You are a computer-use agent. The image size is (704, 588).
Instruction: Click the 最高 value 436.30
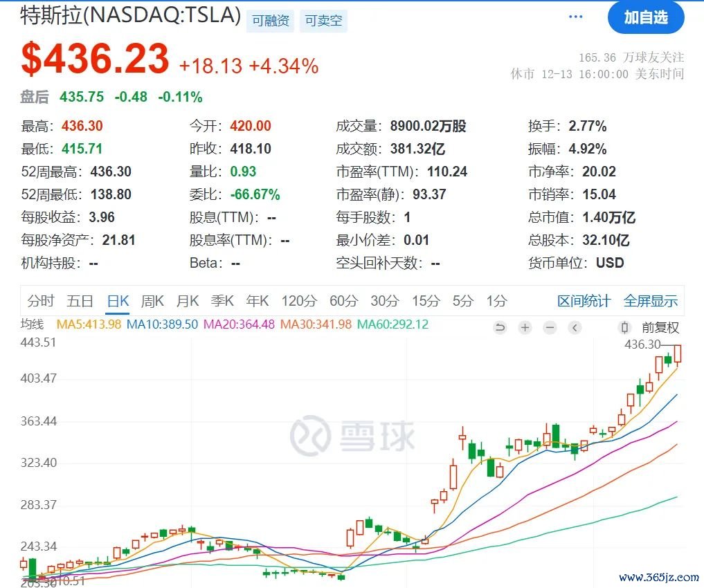(x=82, y=126)
